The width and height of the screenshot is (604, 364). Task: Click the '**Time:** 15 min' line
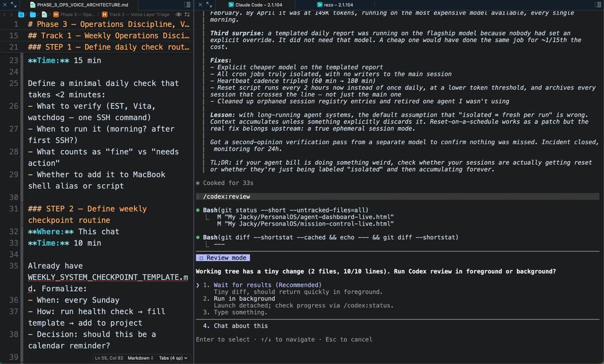click(64, 60)
